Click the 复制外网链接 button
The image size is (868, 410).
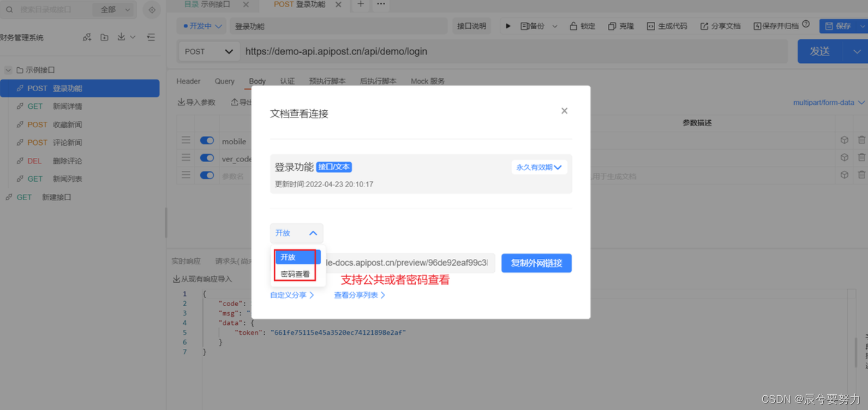pos(536,263)
